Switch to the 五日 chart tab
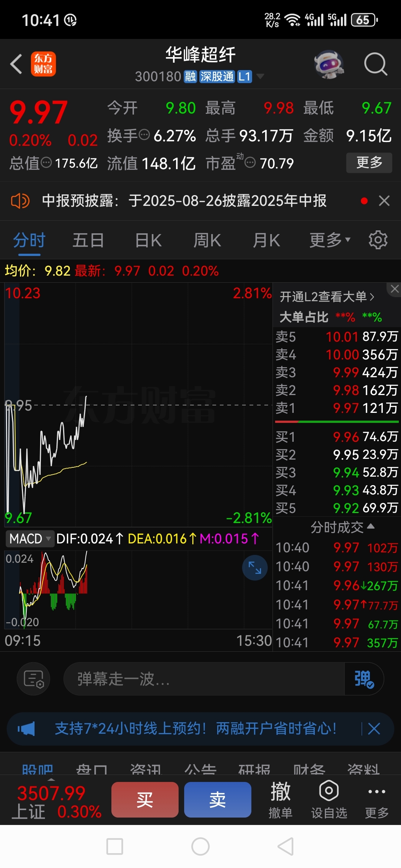This screenshot has width=401, height=868. [x=88, y=240]
